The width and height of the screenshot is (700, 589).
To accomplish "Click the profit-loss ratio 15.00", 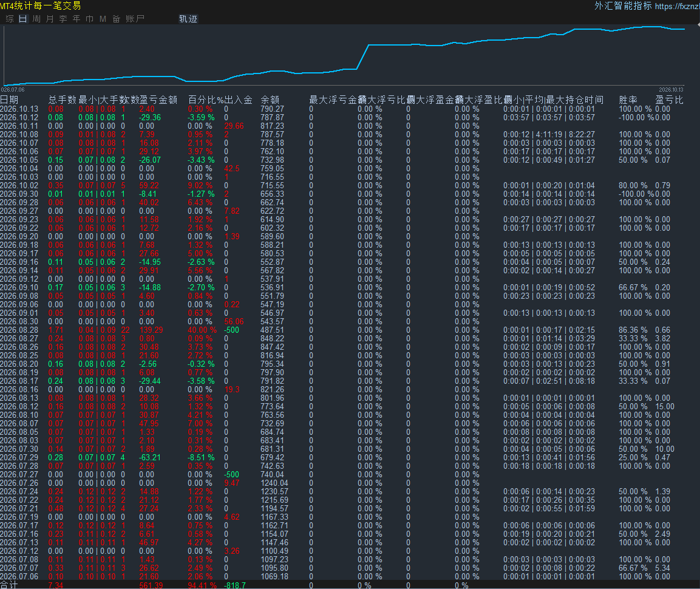I will click(x=665, y=407).
